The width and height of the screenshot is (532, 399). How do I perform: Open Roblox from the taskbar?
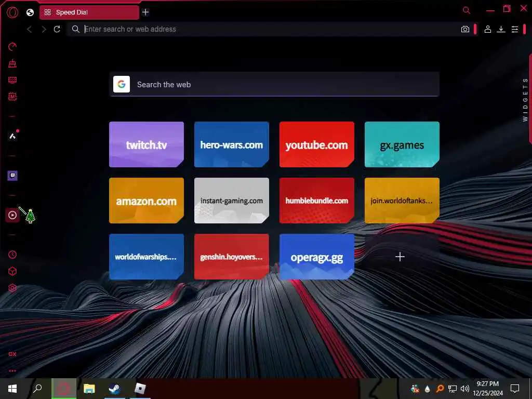(x=140, y=389)
